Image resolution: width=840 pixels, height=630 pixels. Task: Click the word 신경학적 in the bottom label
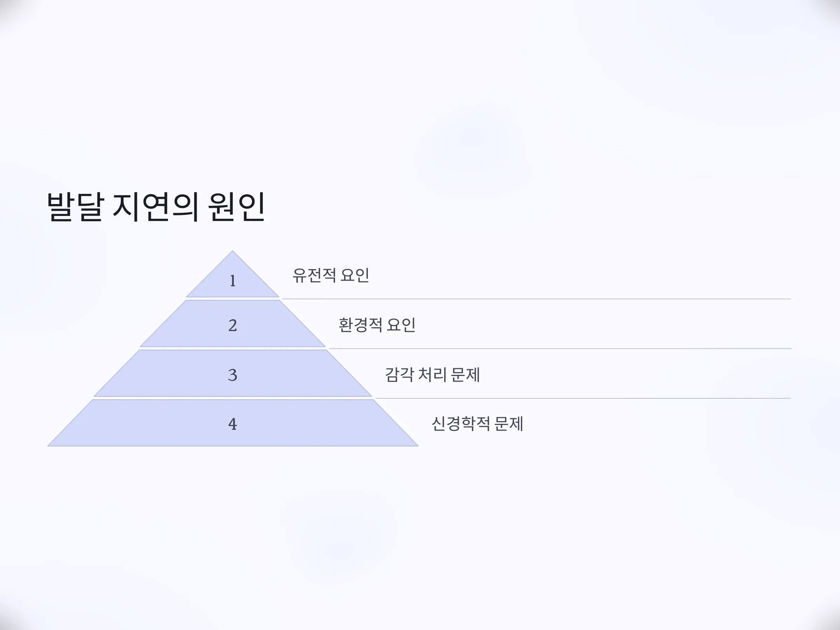point(461,424)
